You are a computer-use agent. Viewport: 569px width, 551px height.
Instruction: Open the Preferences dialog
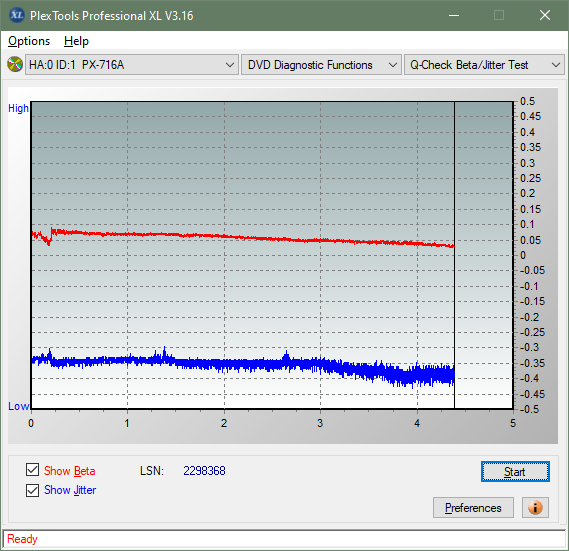(x=473, y=507)
